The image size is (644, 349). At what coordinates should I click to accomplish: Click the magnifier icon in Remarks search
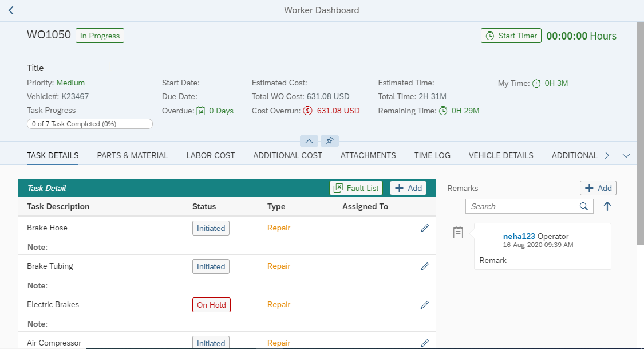(x=584, y=206)
